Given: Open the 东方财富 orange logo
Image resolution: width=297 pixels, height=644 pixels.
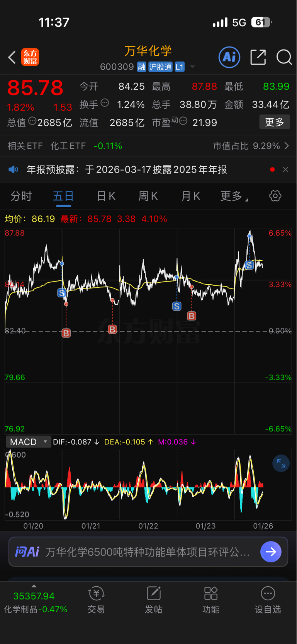Looking at the screenshot, I should point(30,57).
